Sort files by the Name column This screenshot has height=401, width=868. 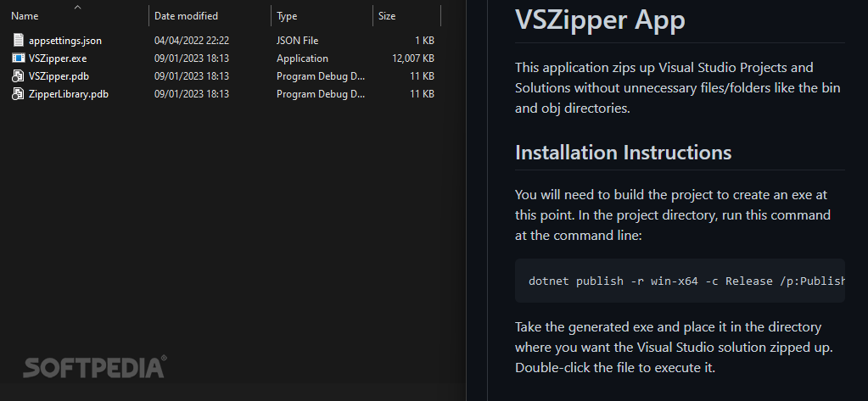(25, 16)
